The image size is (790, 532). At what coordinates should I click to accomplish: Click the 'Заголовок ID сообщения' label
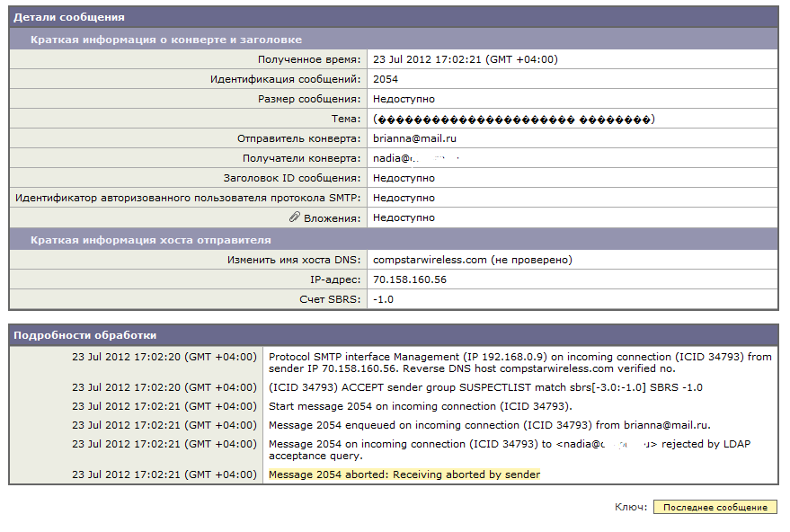pyautogui.click(x=292, y=178)
